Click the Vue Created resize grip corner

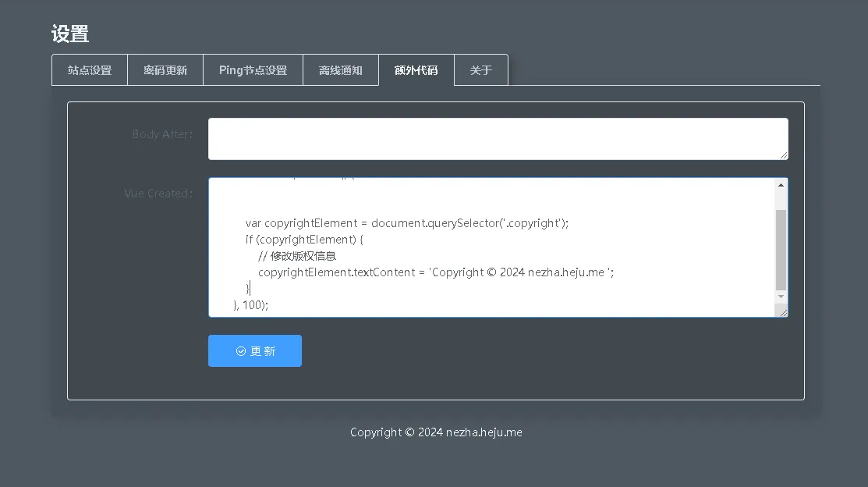click(x=783, y=312)
